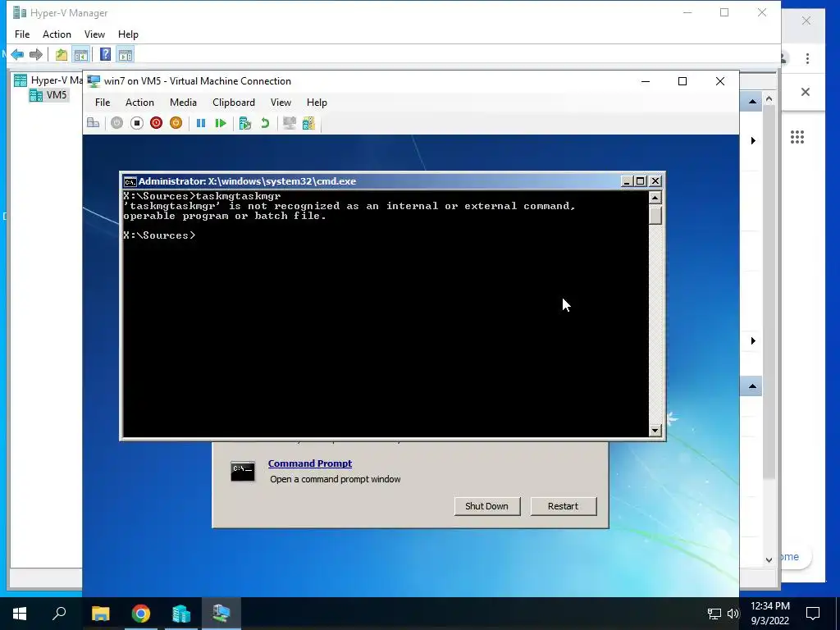Toggle the Show/Hide Action Pane icon

pyautogui.click(x=126, y=54)
